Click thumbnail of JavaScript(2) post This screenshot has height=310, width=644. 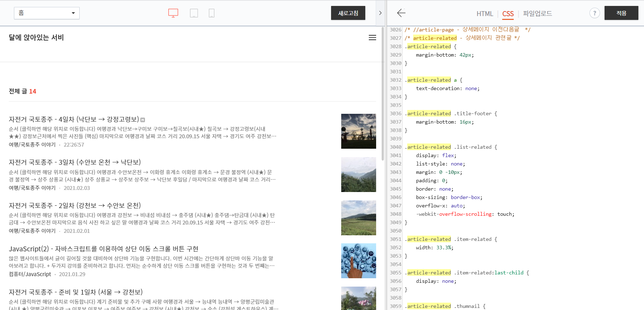359,261
